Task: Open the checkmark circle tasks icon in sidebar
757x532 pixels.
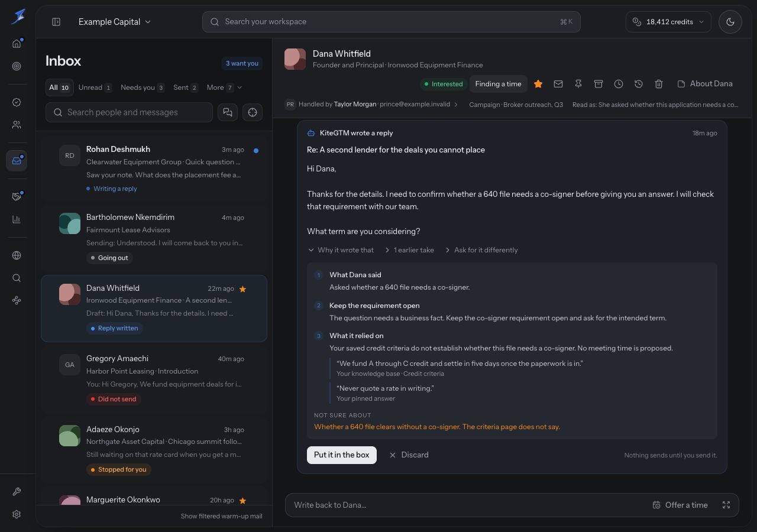Action: point(17,102)
